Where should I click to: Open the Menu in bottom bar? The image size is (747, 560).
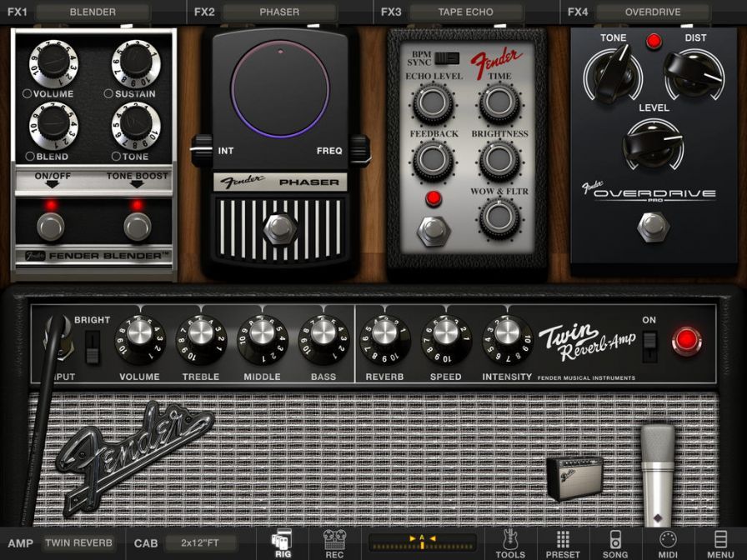720,542
